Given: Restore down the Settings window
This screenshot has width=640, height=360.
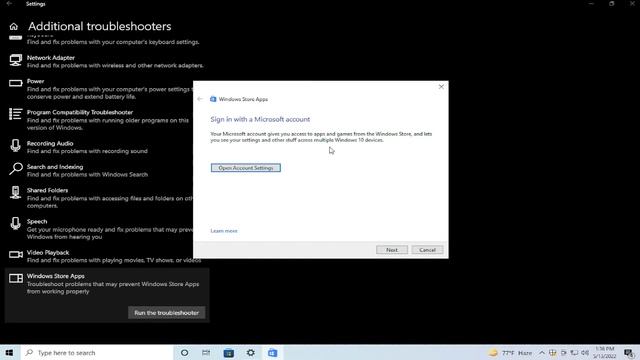Looking at the screenshot, I should click(x=611, y=4).
